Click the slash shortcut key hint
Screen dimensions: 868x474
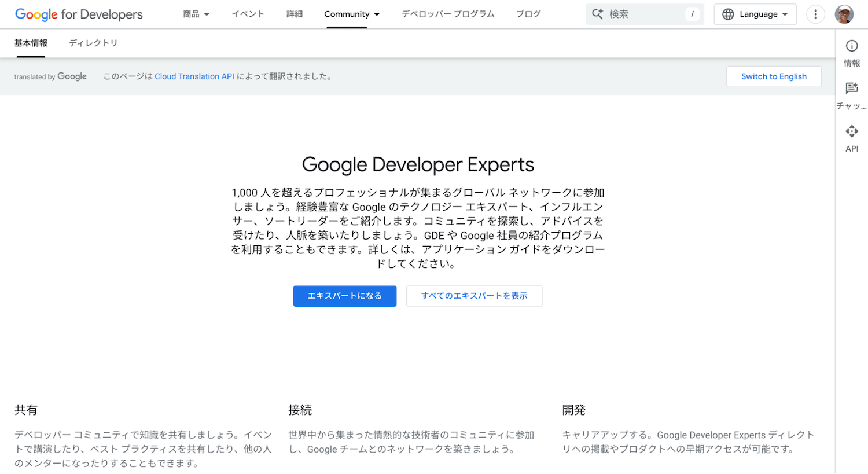(x=692, y=14)
